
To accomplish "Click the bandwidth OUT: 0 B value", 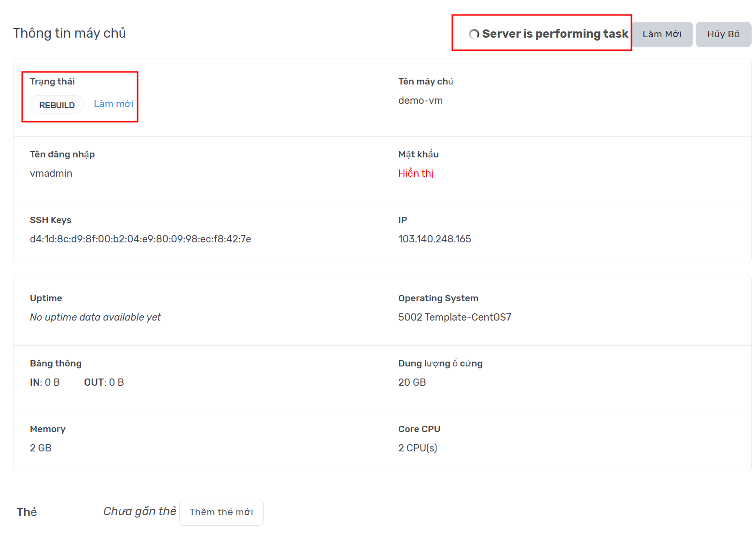I will [x=104, y=382].
